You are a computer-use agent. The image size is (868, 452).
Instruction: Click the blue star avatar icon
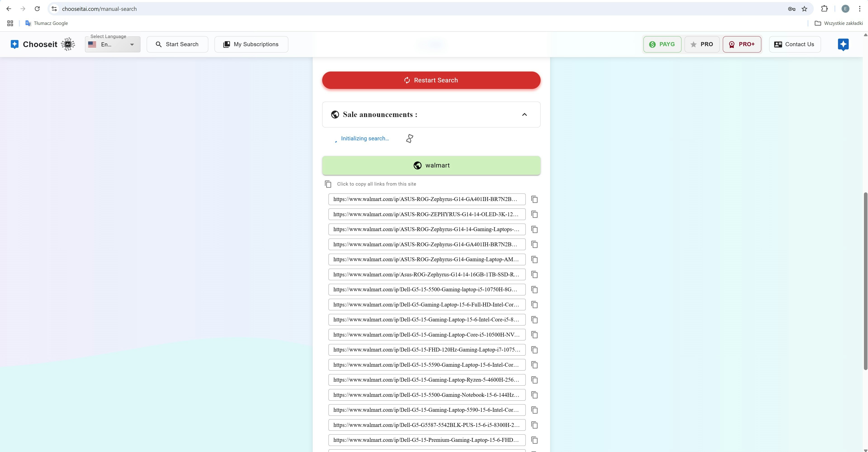click(843, 44)
